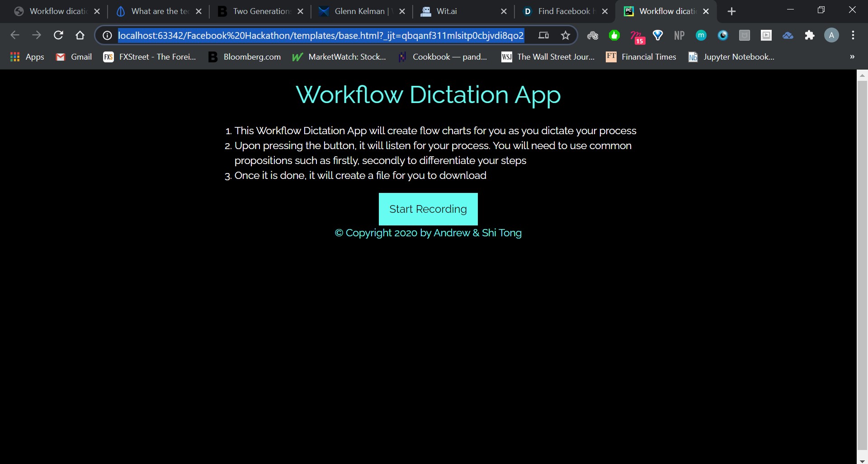The width and height of the screenshot is (868, 464).
Task: Click the diamond-shaped extension icon
Action: [658, 35]
